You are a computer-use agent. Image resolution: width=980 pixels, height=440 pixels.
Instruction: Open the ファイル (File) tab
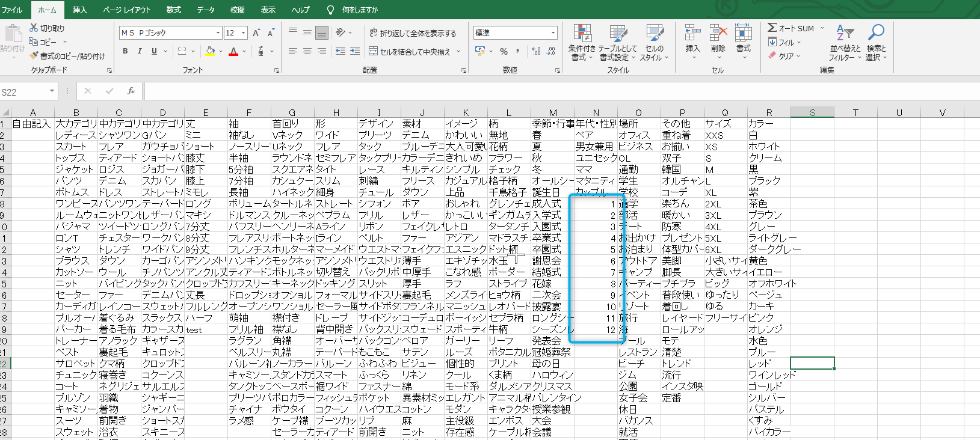tap(11, 10)
